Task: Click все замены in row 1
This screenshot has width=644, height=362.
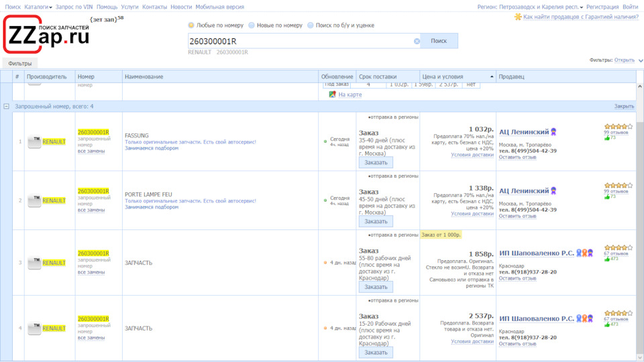Action: click(x=91, y=151)
